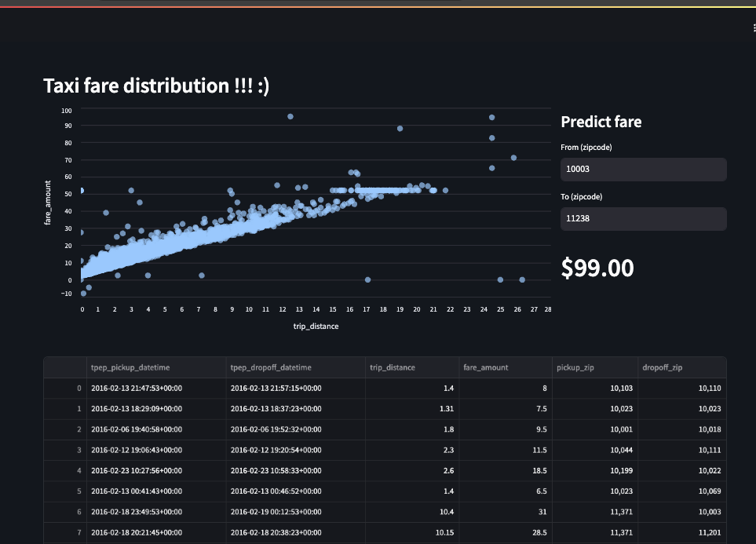Click the predicted fare $99.00 value
Image resolution: width=756 pixels, height=544 pixels.
[x=597, y=268]
